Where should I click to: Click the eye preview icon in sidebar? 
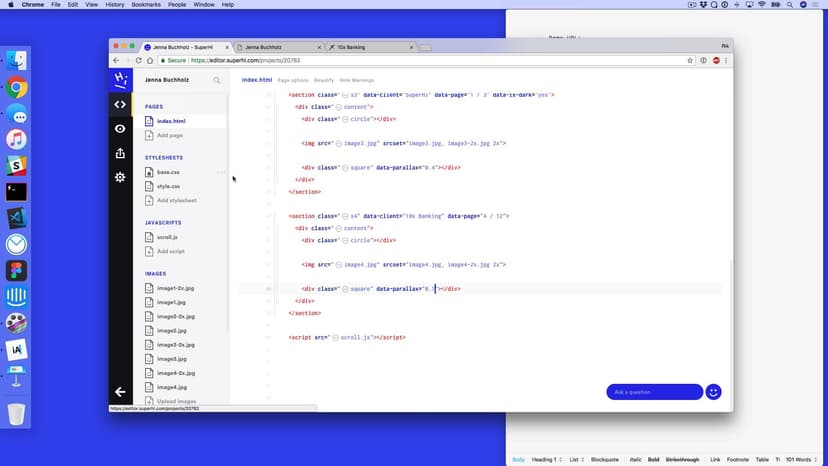click(120, 129)
